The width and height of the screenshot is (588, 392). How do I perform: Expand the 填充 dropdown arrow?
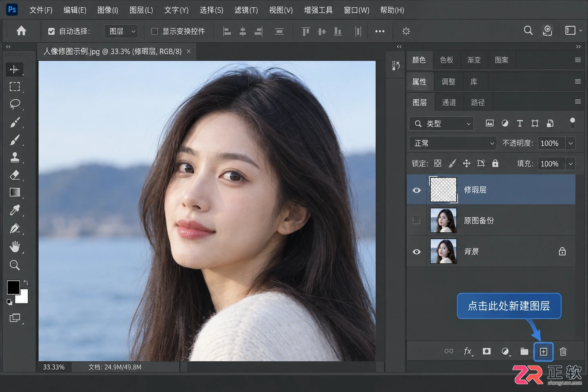(570, 164)
